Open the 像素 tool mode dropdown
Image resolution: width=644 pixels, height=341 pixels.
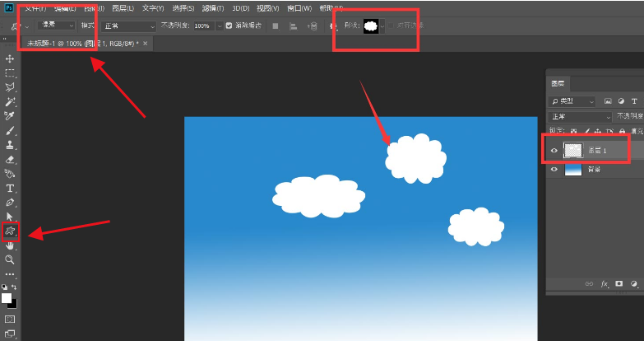(57, 26)
